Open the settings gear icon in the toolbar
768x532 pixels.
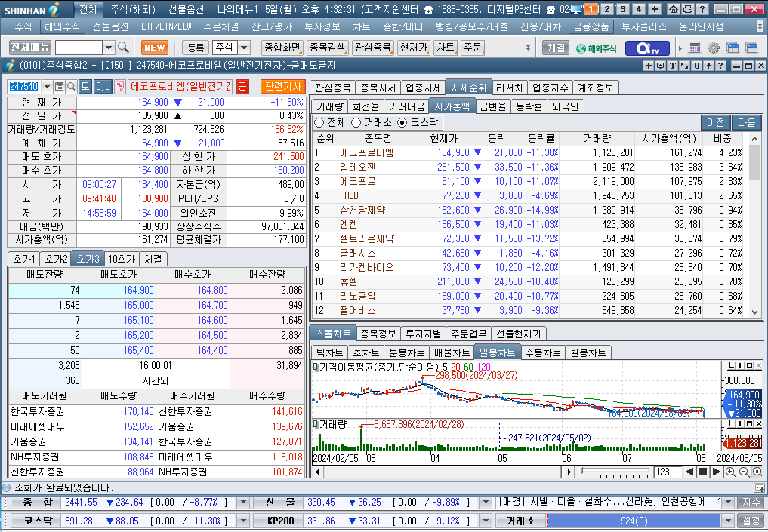[713, 48]
